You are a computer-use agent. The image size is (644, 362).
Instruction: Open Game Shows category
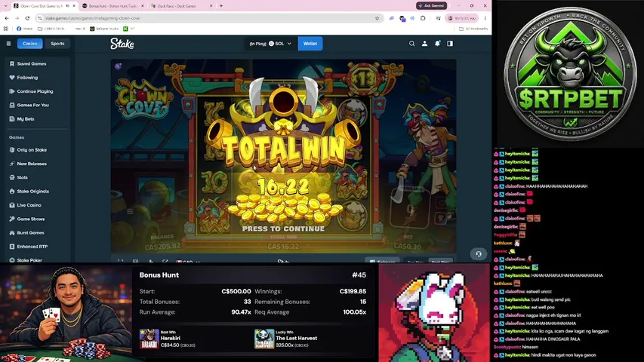pyautogui.click(x=31, y=219)
